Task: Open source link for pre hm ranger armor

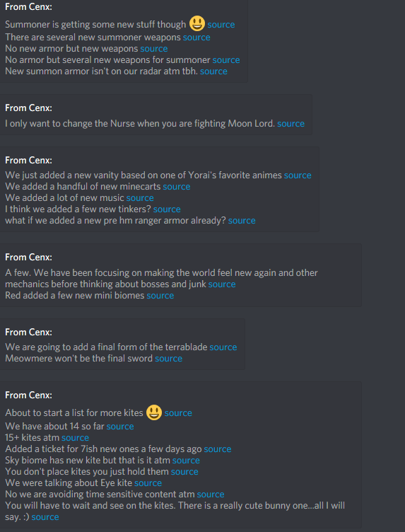Action: pos(242,221)
